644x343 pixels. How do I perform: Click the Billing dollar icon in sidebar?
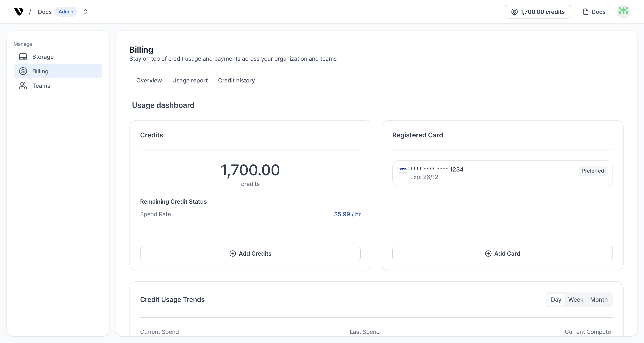23,71
